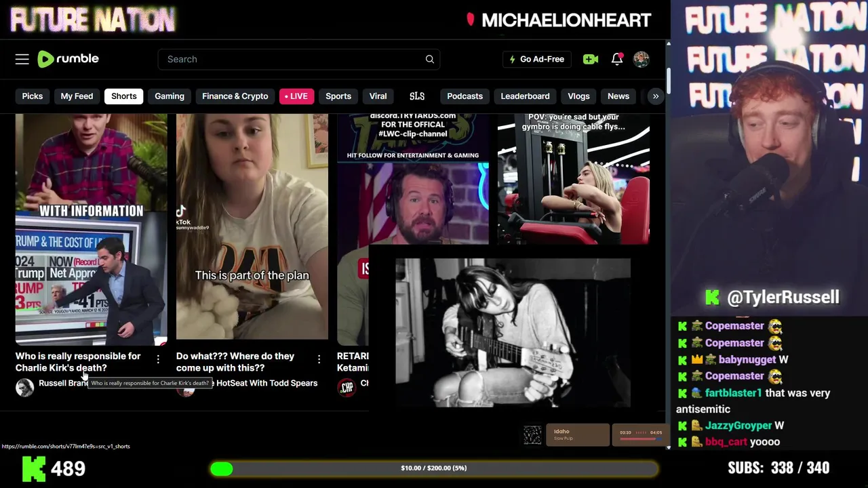Screen dimensions: 868x488
Task: Open the Vlogs tab
Action: coord(578,96)
